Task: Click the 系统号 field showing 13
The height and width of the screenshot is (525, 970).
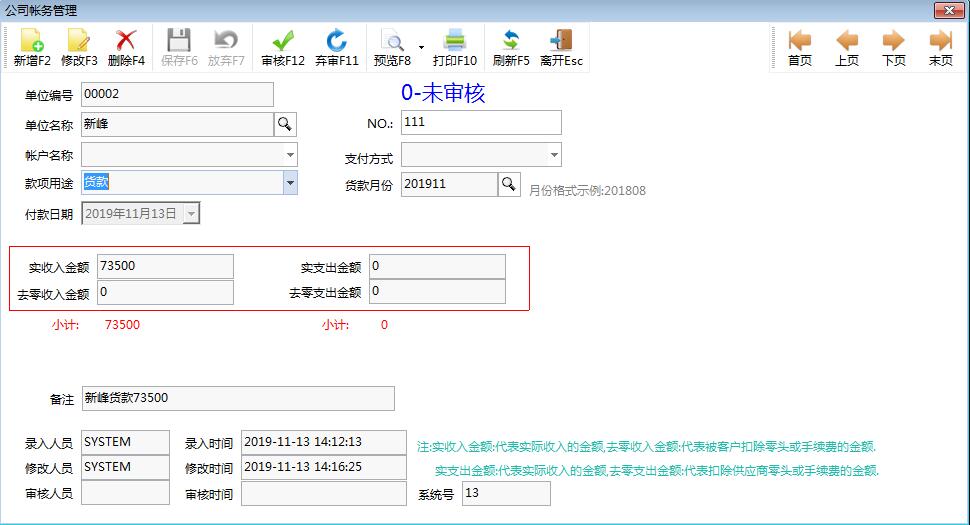Action: click(506, 493)
